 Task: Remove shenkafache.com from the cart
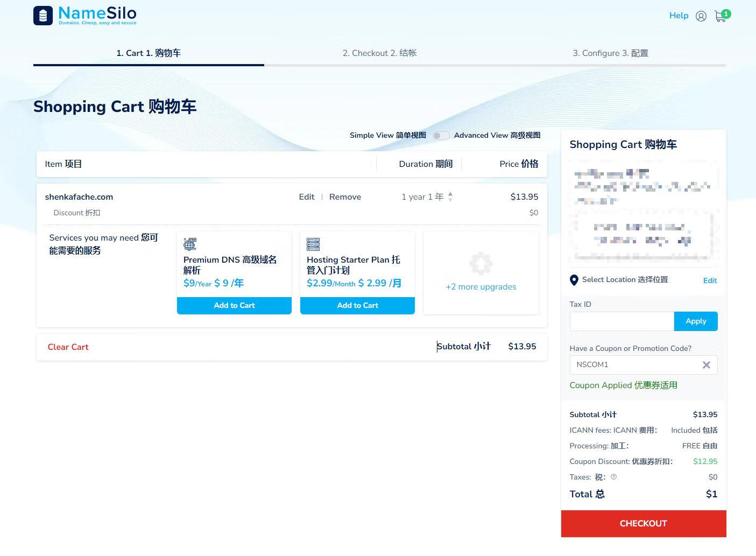tap(345, 197)
